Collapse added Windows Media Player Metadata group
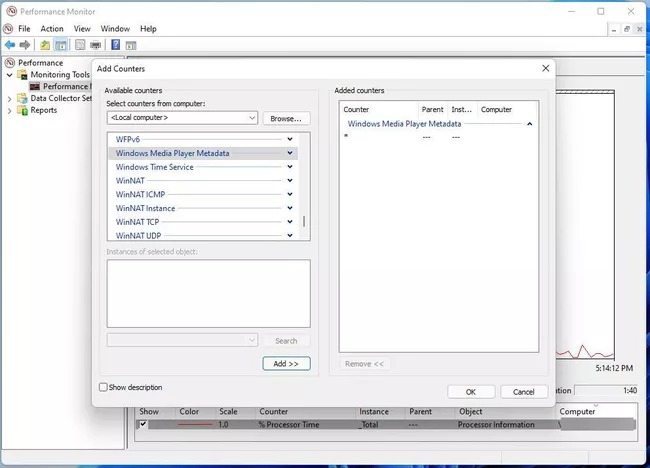 [x=529, y=124]
